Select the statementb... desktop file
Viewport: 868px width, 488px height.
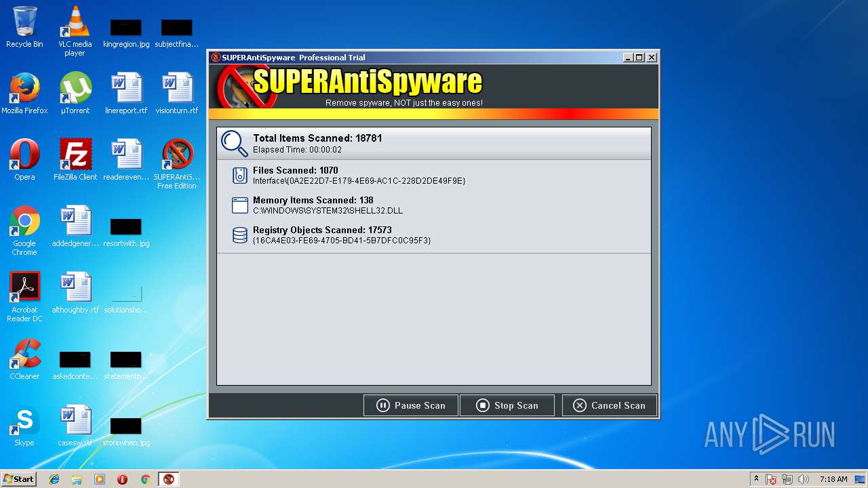coord(126,365)
